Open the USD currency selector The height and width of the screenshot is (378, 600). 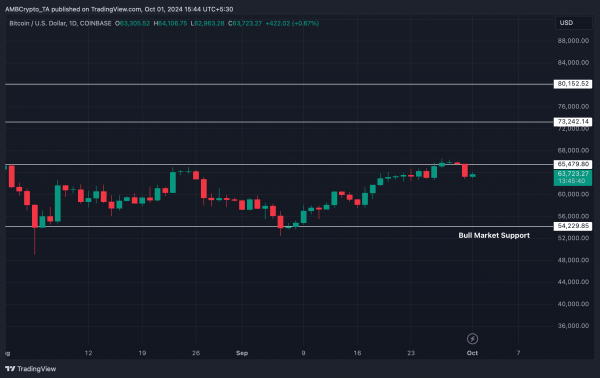point(573,23)
